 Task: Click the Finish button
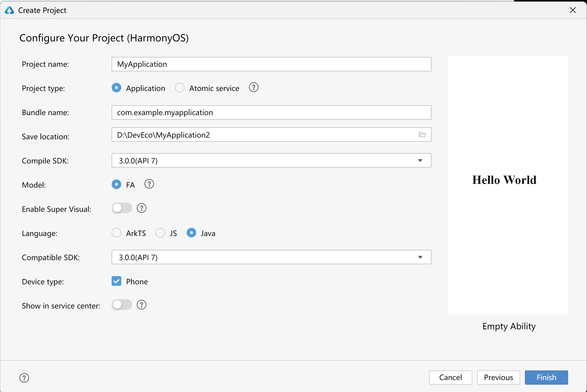(x=546, y=377)
